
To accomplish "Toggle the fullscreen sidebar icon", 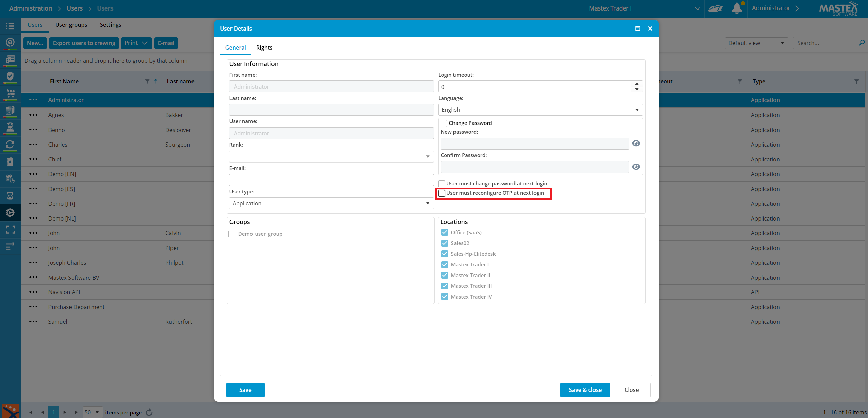I will pyautogui.click(x=10, y=230).
